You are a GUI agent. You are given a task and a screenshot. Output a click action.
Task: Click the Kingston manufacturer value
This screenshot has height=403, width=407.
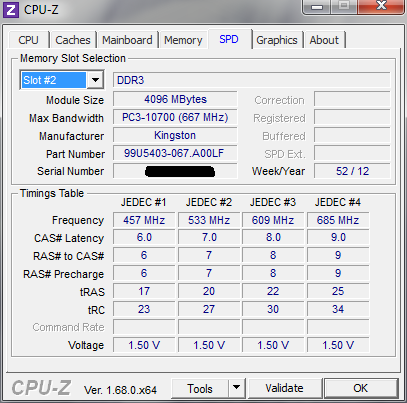point(175,135)
